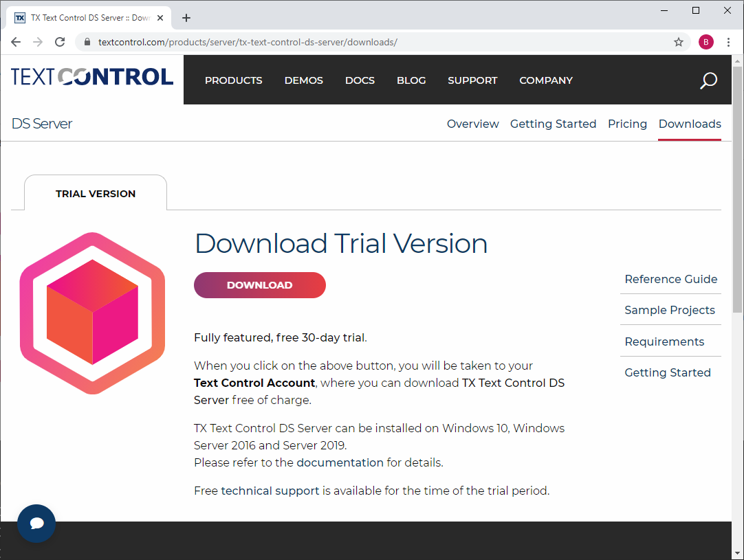Minimize the browser window
The height and width of the screenshot is (560, 744).
tap(664, 10)
